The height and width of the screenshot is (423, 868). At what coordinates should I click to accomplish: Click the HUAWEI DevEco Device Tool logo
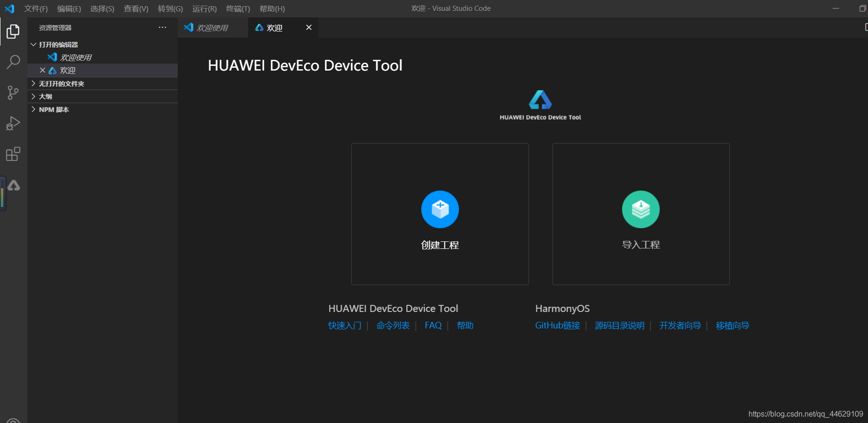point(540,105)
